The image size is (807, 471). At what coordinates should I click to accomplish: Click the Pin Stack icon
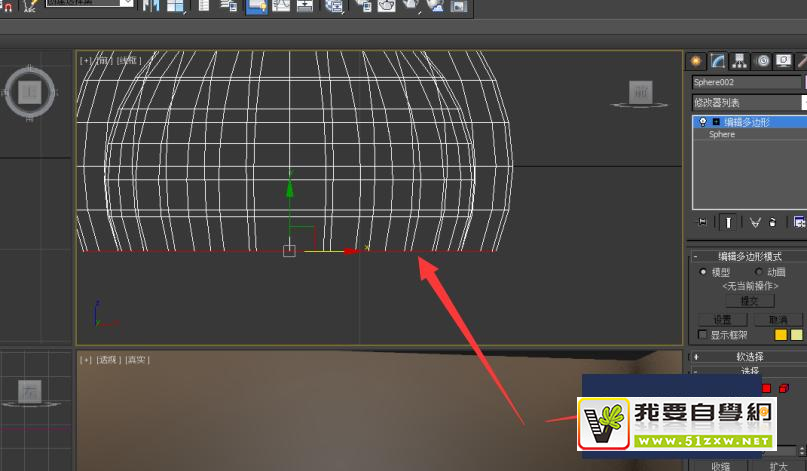click(x=702, y=222)
